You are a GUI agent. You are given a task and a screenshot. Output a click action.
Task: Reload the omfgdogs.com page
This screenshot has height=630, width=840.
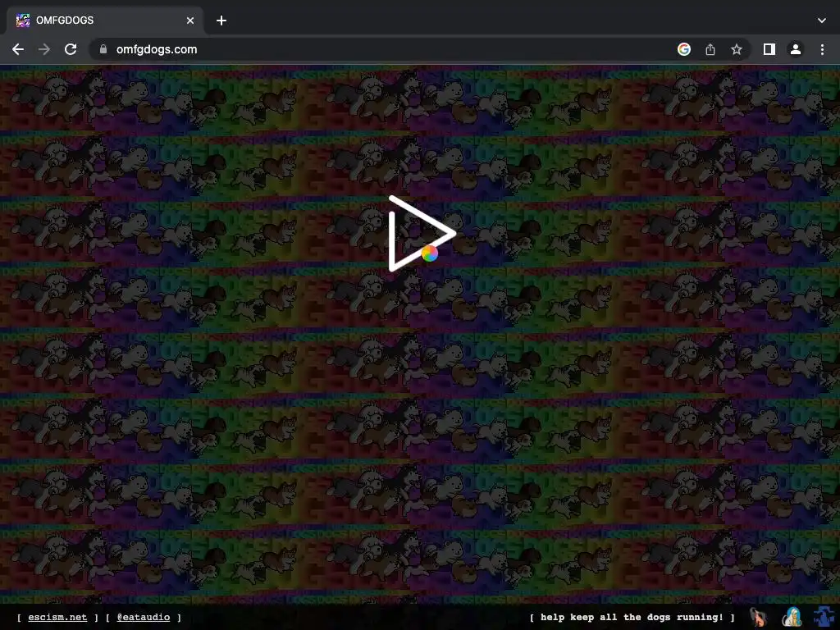tap(71, 49)
